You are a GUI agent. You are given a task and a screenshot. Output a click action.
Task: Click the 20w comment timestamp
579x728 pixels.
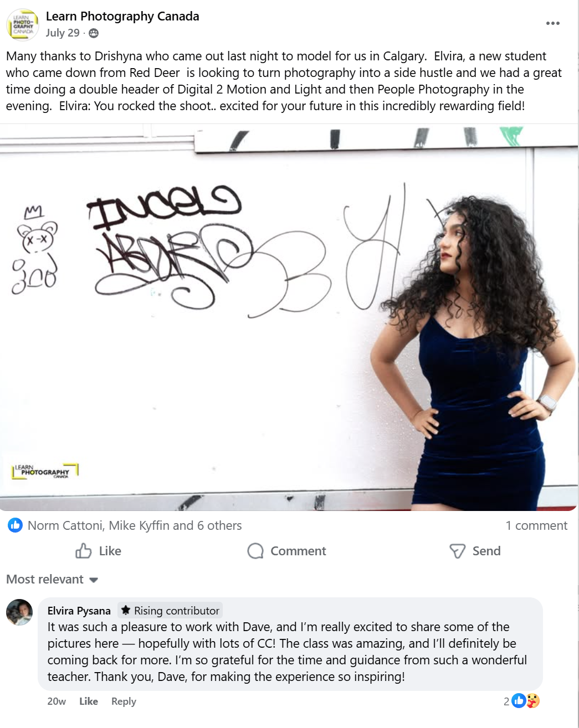coord(57,701)
